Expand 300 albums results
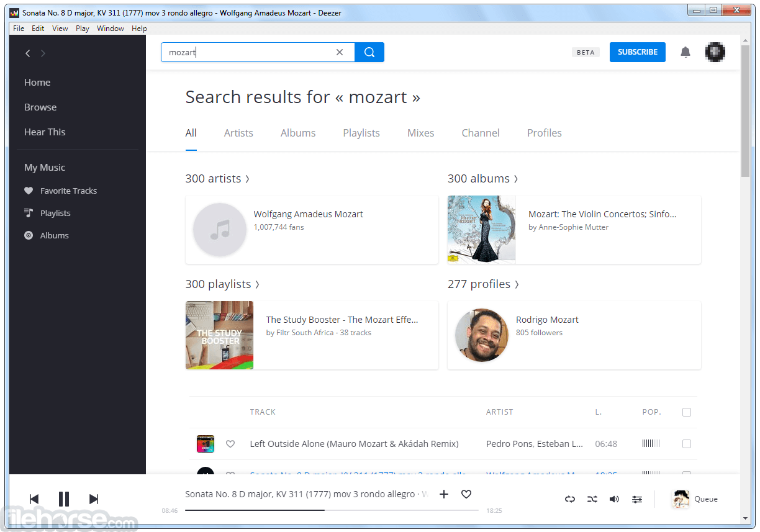This screenshot has height=532, width=760. [483, 179]
